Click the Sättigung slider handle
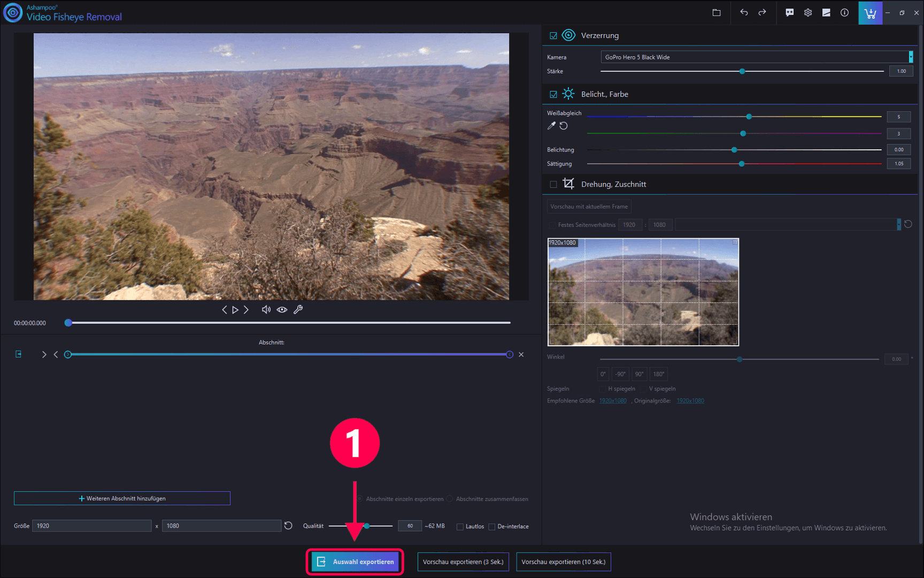 pos(742,164)
